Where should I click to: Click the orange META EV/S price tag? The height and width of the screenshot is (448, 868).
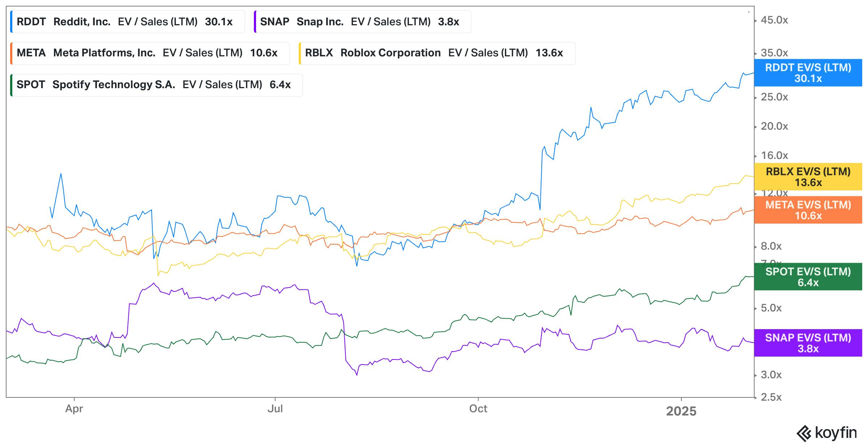(808, 210)
